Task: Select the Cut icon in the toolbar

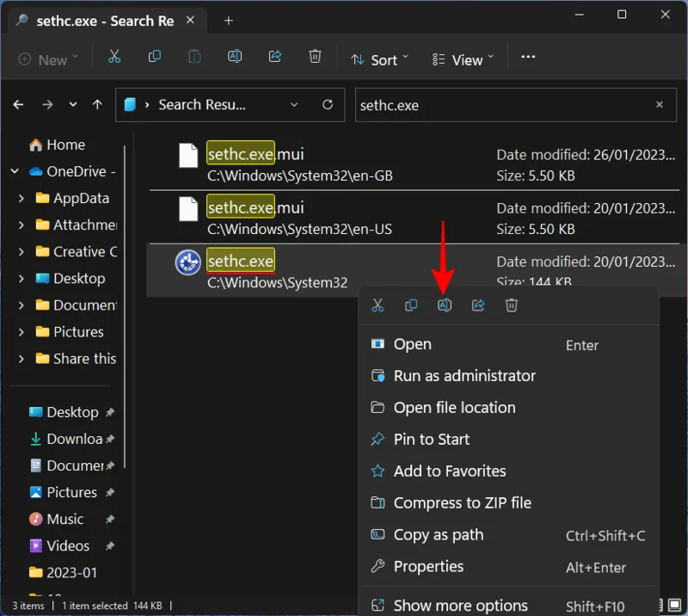Action: point(114,57)
